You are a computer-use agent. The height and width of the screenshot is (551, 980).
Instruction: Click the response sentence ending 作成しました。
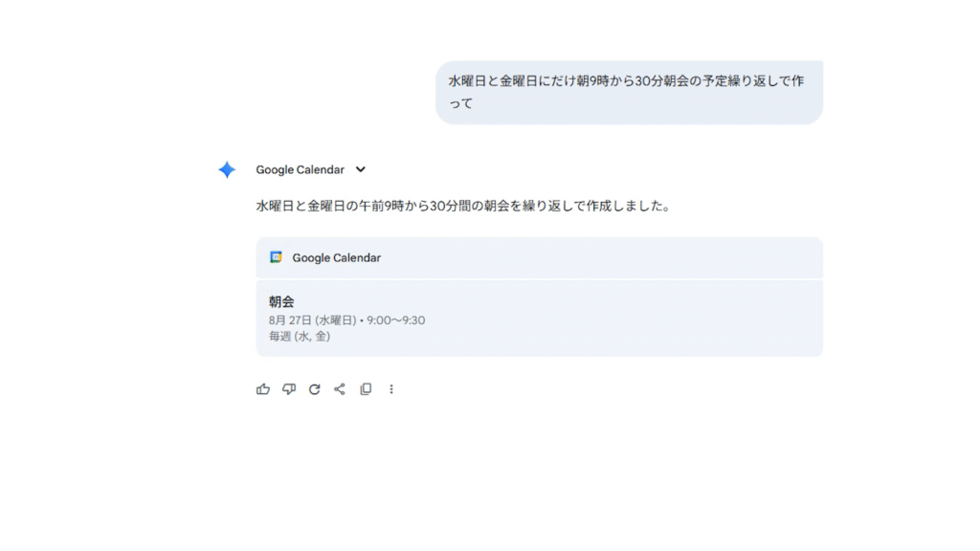[x=462, y=206]
